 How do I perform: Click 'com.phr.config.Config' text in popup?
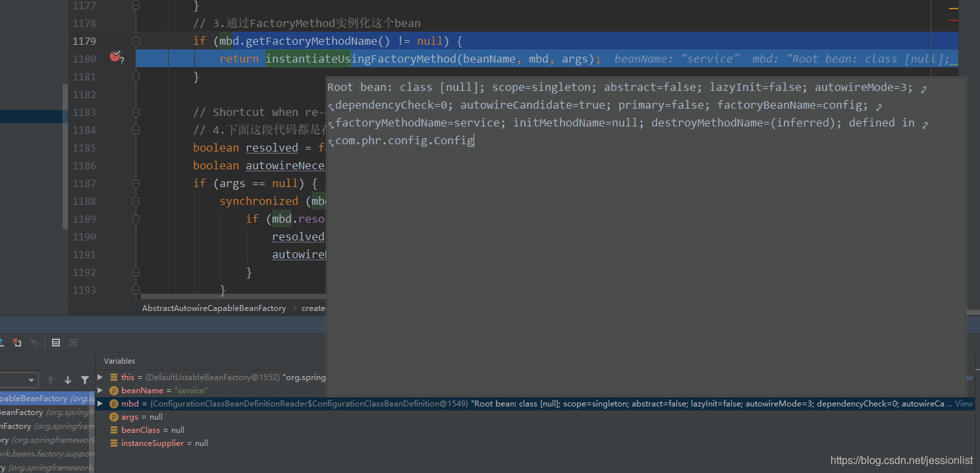[404, 140]
